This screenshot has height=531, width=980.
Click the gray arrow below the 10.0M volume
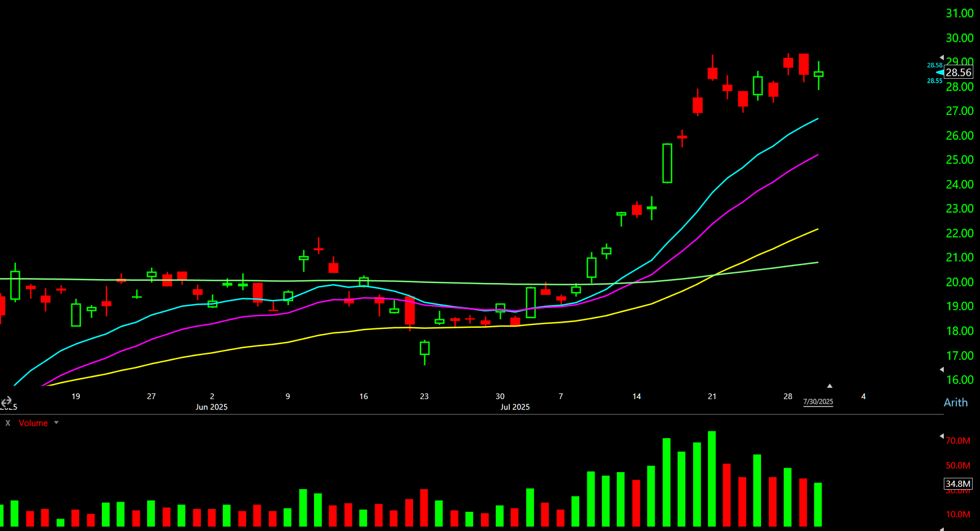(942, 528)
